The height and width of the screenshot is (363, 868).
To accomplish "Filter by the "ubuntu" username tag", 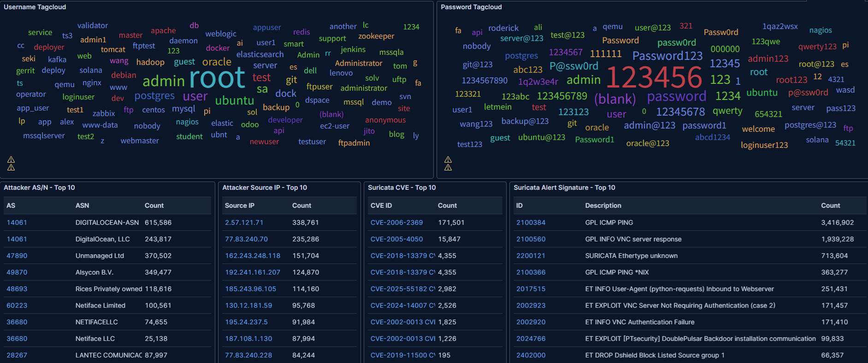I will 234,100.
